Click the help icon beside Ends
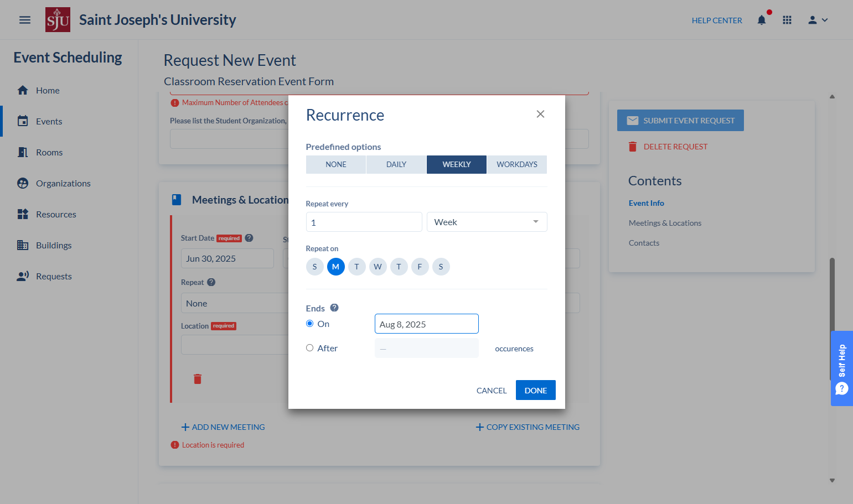The image size is (853, 504). [334, 308]
